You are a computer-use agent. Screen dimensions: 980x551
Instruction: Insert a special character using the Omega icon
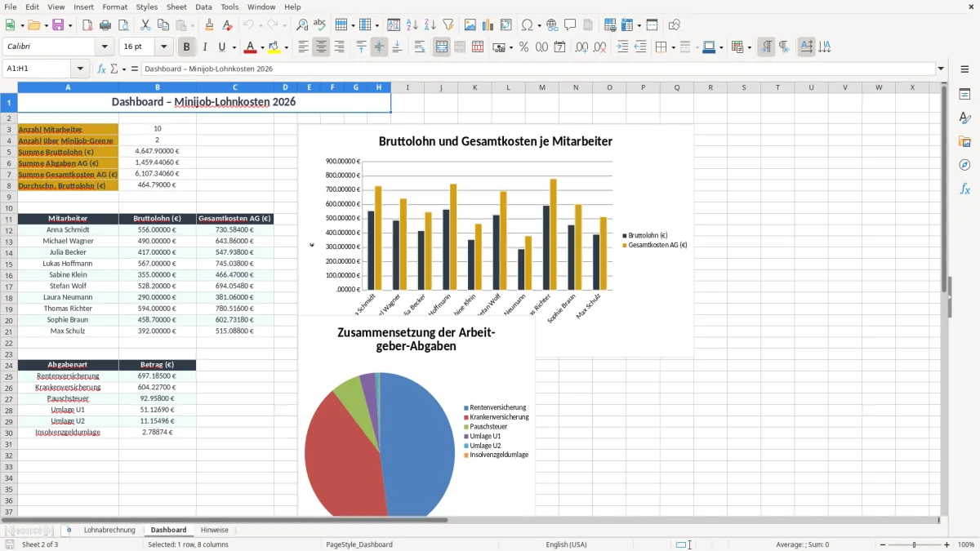pos(527,25)
